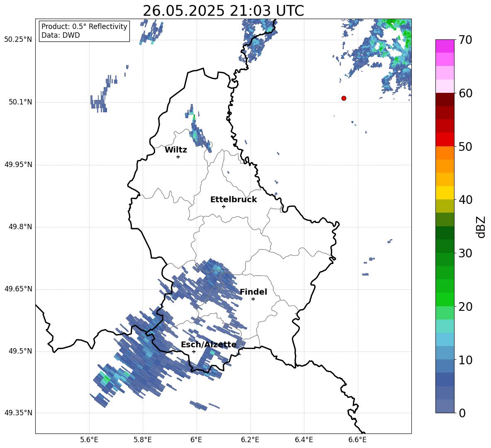Click the colorbar label 30
The height and width of the screenshot is (448, 491).
coord(465,253)
